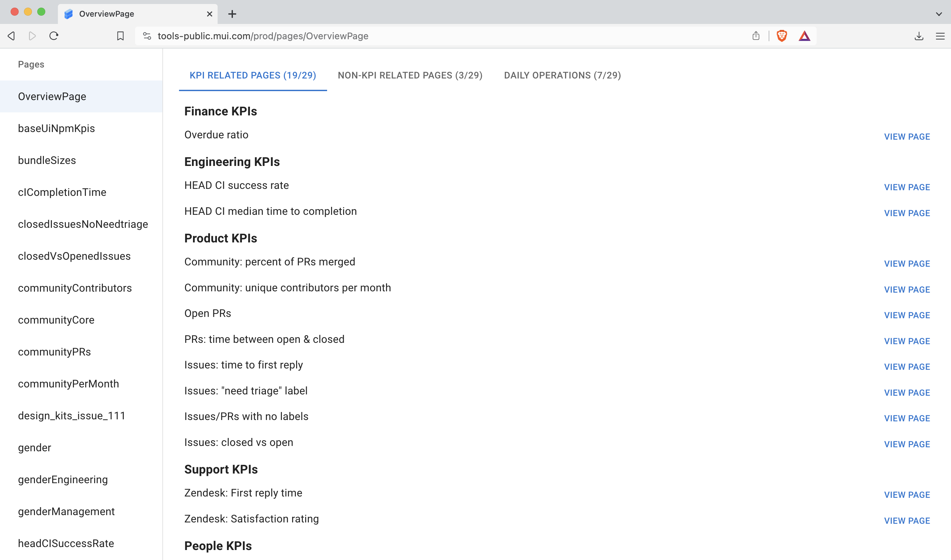Viewport: 951px width, 560px height.
Task: Open the Daily Operations tab
Action: pos(562,75)
